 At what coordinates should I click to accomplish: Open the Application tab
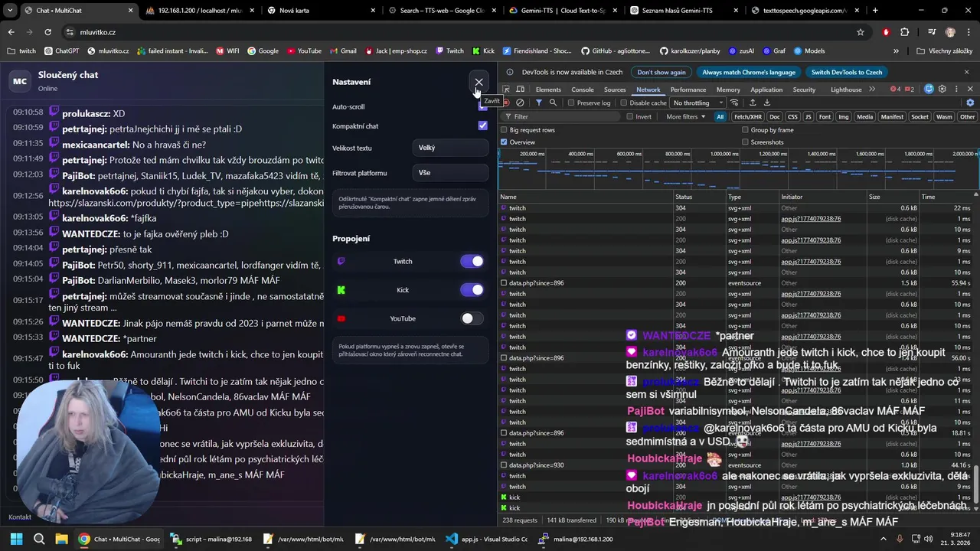(x=766, y=90)
